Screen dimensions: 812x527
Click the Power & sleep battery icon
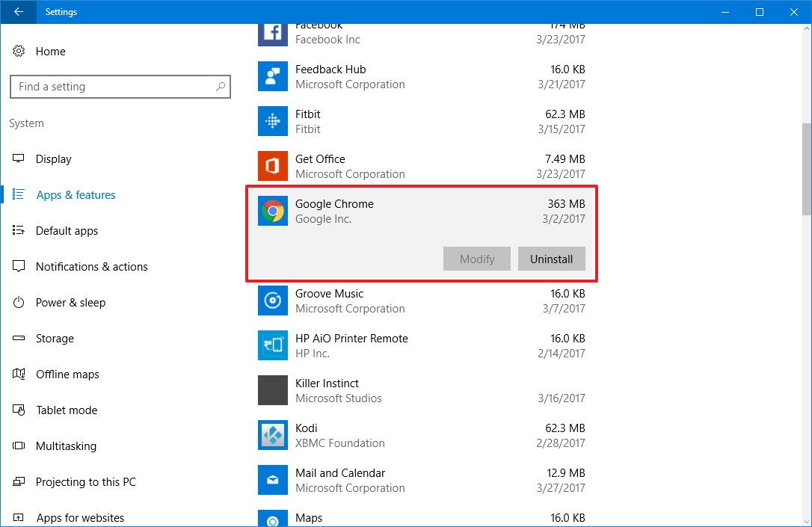click(x=19, y=303)
